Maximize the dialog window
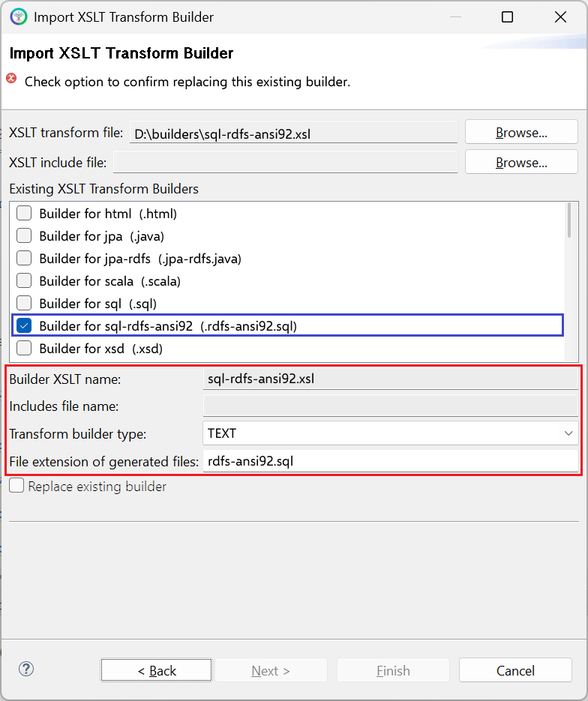This screenshot has height=701, width=588. 507,17
